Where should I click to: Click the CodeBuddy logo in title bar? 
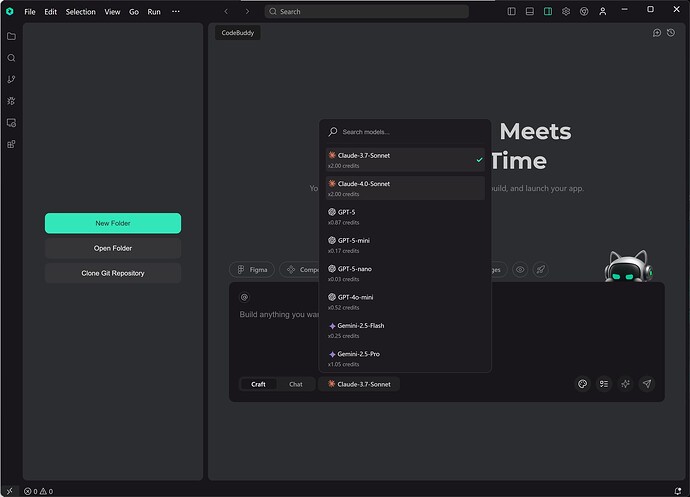(10, 11)
